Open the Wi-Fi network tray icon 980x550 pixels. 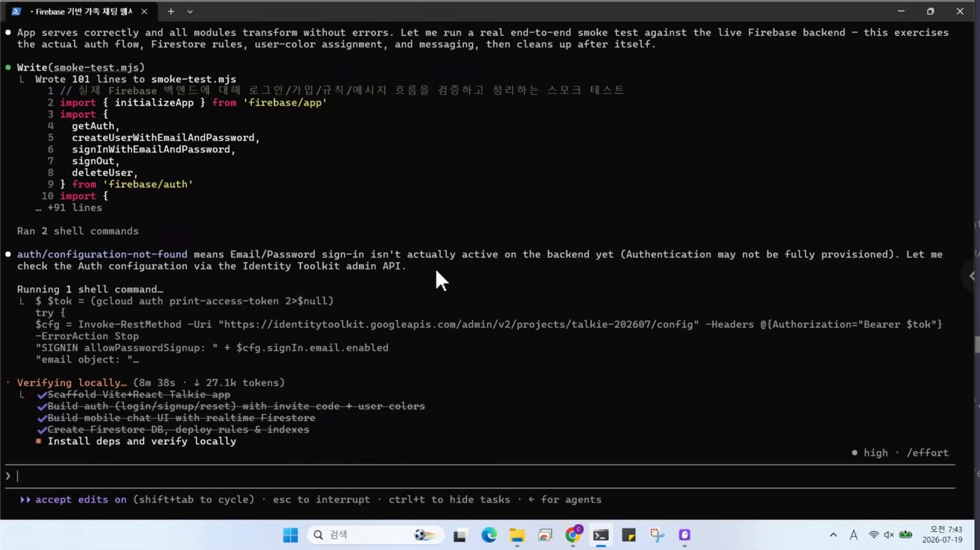pos(874,535)
